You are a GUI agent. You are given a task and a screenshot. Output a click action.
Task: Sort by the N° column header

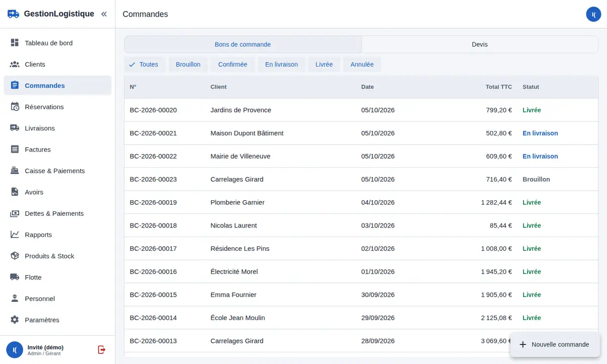133,87
